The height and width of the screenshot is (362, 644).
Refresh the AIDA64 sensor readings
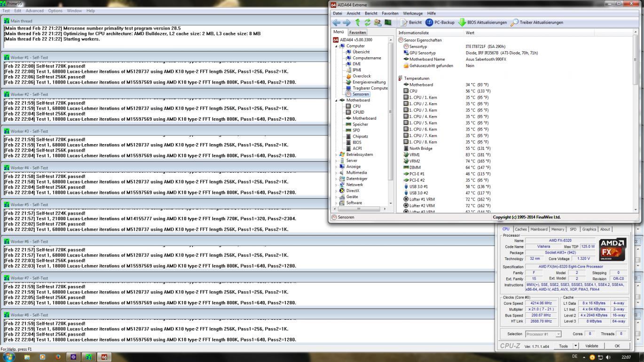pos(368,23)
